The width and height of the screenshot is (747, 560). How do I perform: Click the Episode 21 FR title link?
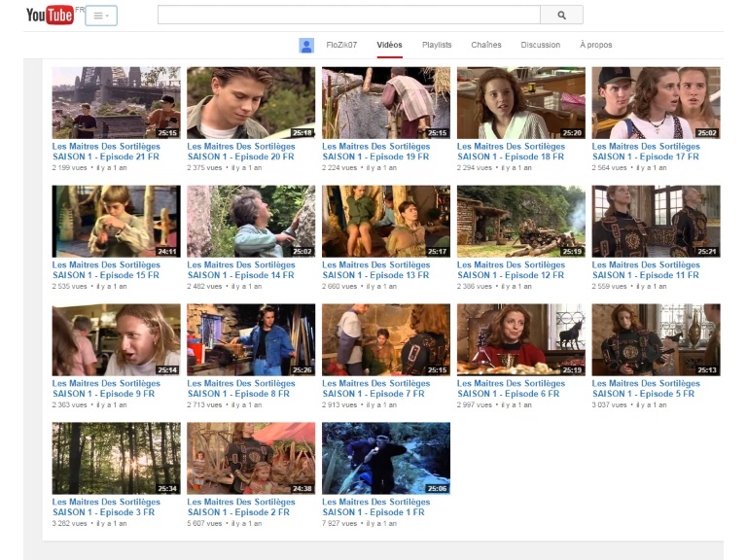click(106, 152)
